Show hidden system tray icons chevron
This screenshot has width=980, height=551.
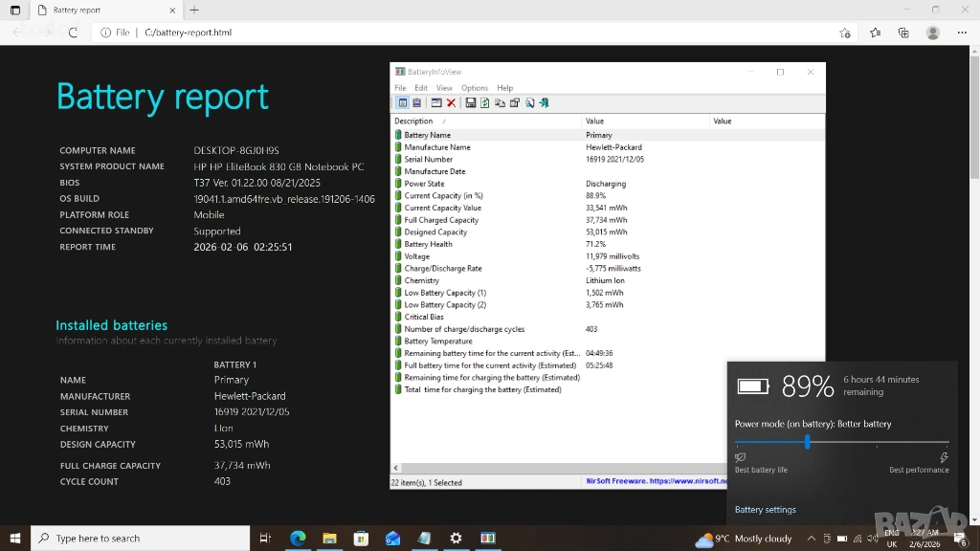(x=812, y=539)
